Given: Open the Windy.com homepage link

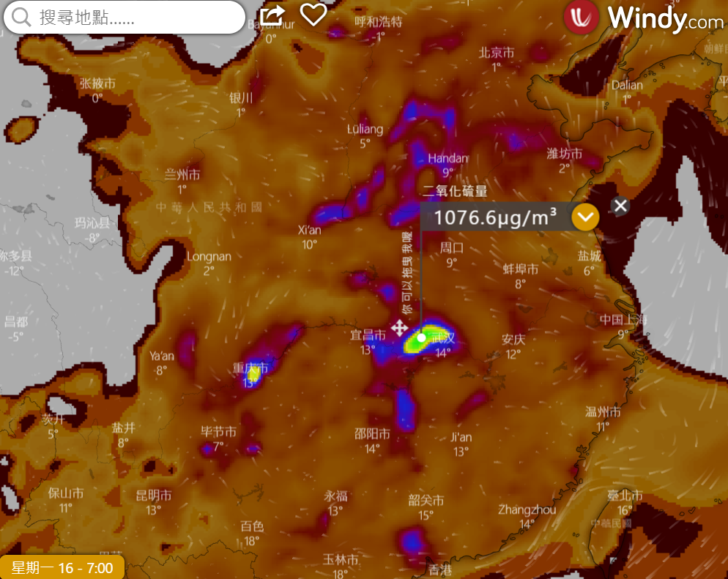Looking at the screenshot, I should 665,18.
